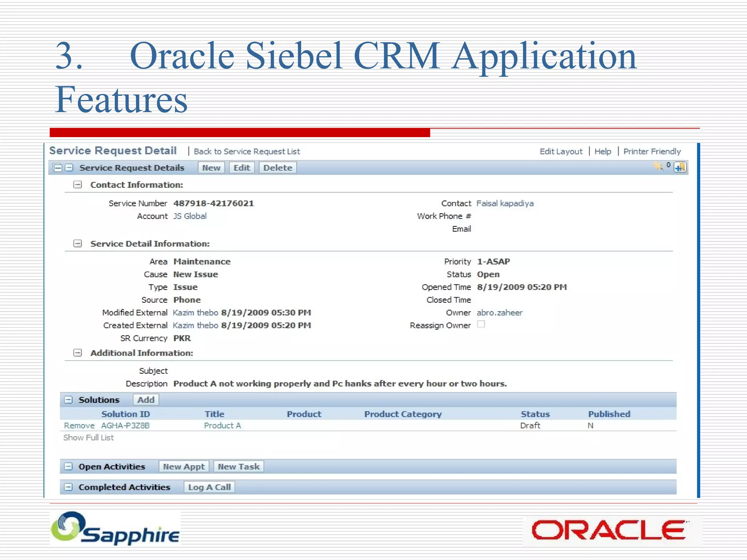Collapse the Service Request Details section
Image resolution: width=747 pixels, height=560 pixels.
[69, 168]
